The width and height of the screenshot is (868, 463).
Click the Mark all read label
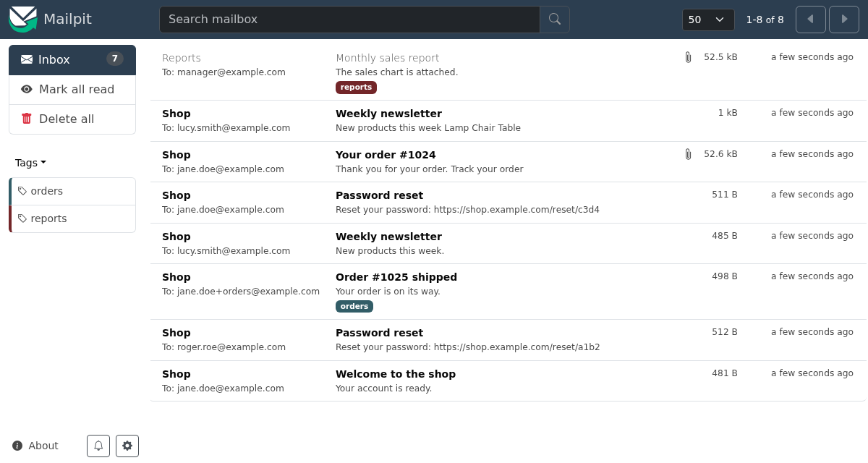point(77,90)
